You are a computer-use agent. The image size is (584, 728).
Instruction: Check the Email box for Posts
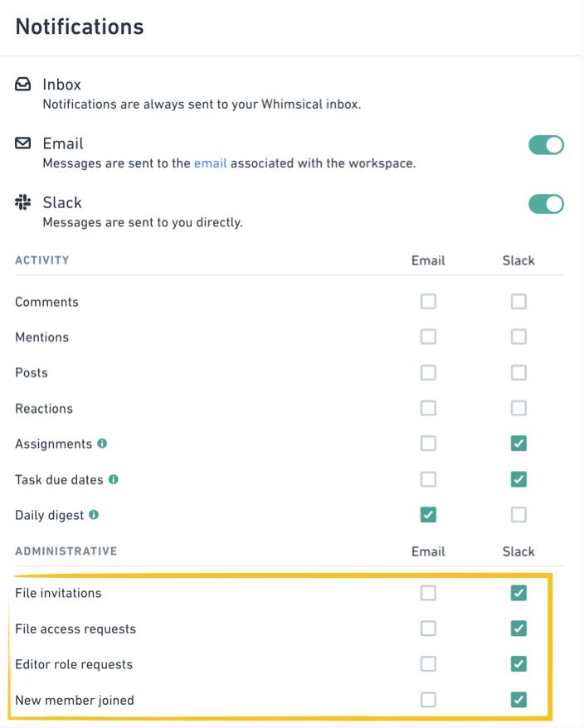[x=428, y=372]
